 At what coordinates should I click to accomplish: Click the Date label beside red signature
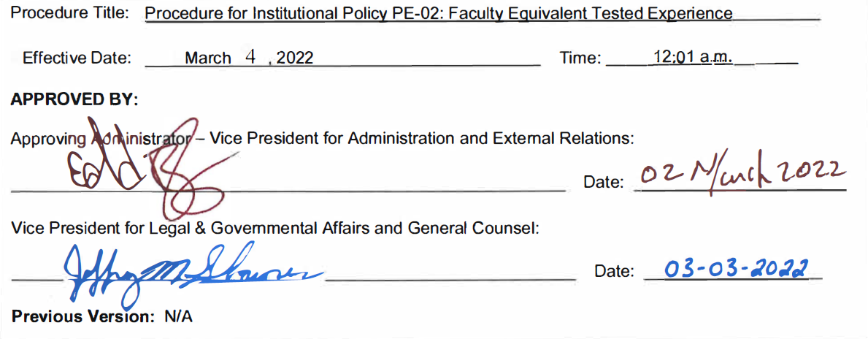point(604,181)
